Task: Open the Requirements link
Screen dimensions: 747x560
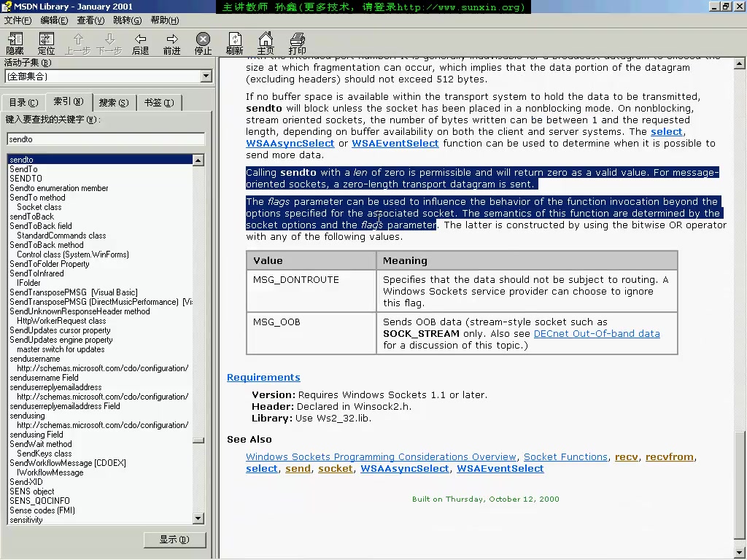Action: tap(263, 377)
